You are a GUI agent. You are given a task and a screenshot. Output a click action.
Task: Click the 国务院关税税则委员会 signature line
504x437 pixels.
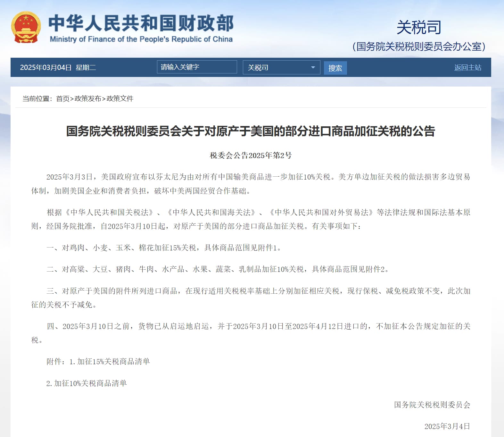tap(432, 405)
